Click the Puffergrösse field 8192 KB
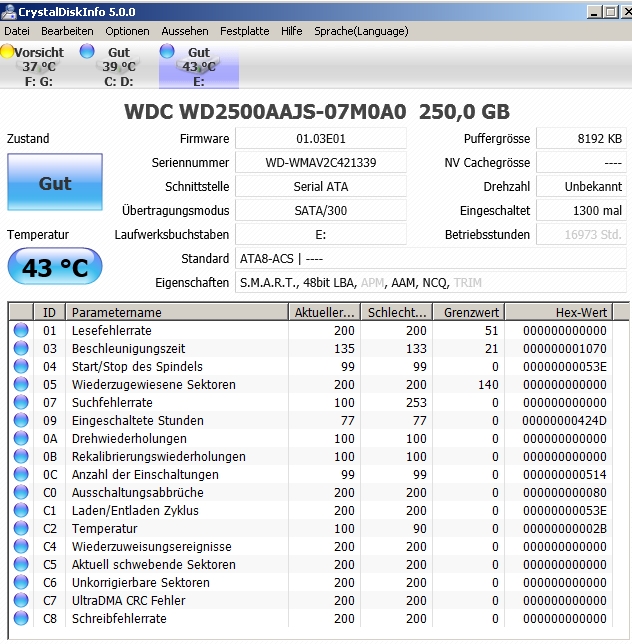This screenshot has height=644, width=632. click(581, 138)
